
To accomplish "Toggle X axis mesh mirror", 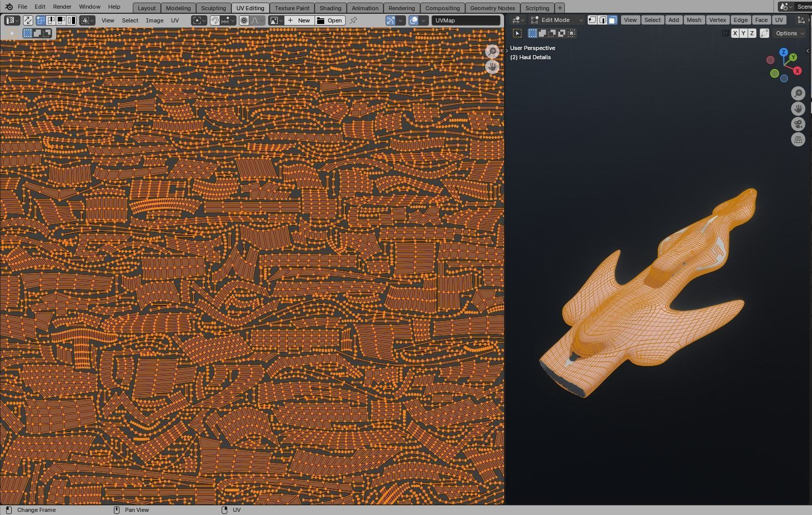I will tap(735, 33).
